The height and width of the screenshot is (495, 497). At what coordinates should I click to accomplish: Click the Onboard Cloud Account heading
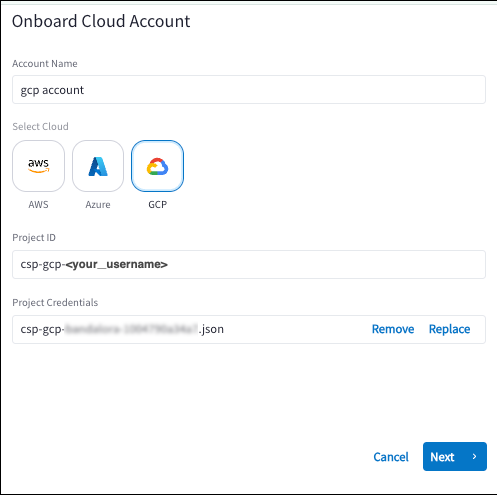(x=101, y=21)
